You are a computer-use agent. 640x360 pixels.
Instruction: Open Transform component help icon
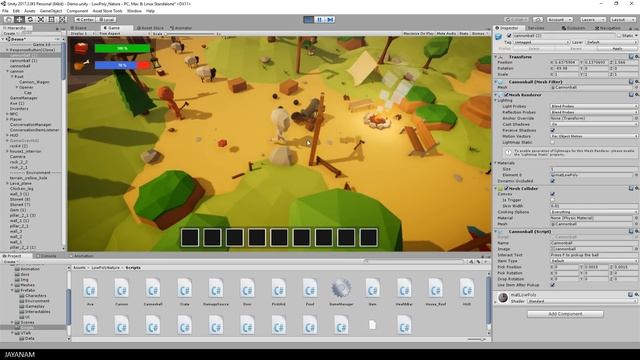631,57
